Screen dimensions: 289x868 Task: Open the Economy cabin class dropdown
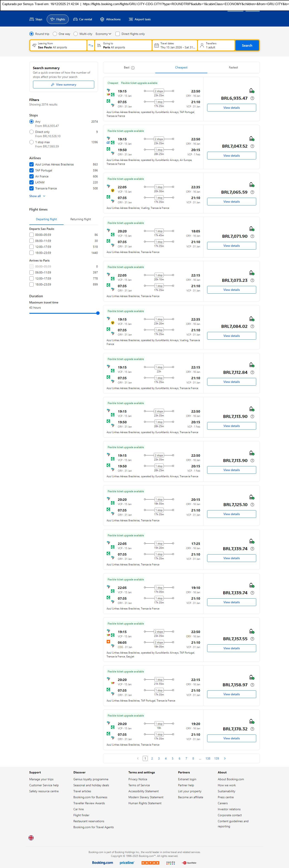point(103,34)
